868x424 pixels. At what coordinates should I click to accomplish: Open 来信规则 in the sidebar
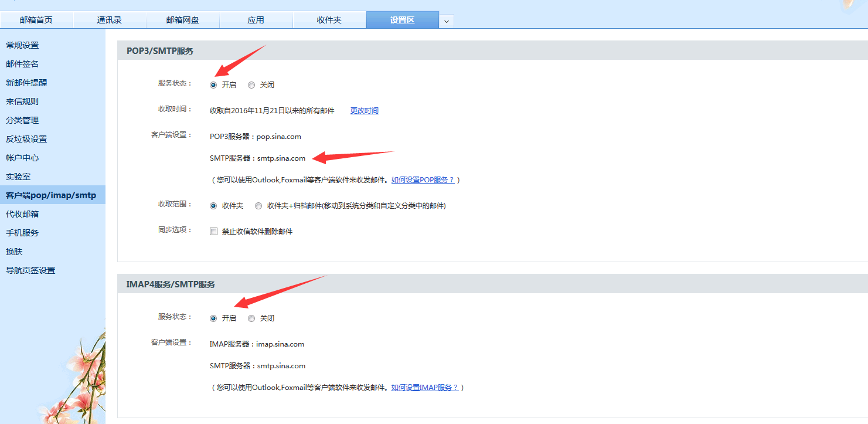click(x=22, y=101)
